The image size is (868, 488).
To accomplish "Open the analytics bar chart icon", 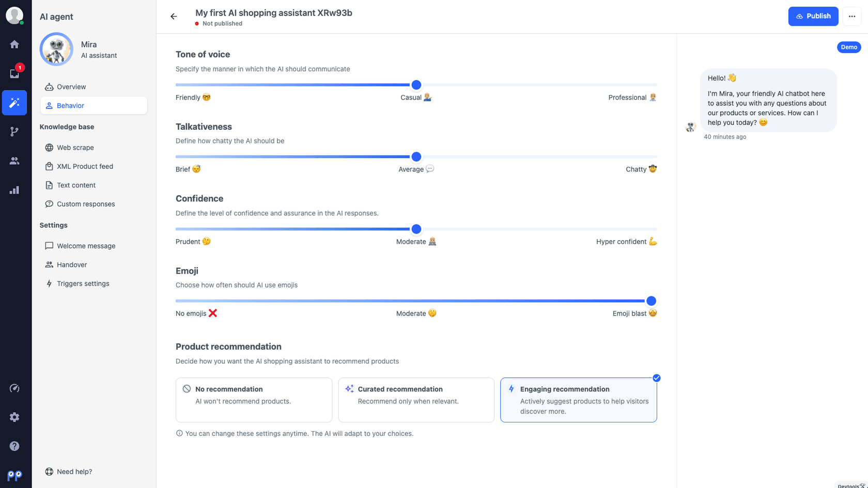I will click(14, 190).
